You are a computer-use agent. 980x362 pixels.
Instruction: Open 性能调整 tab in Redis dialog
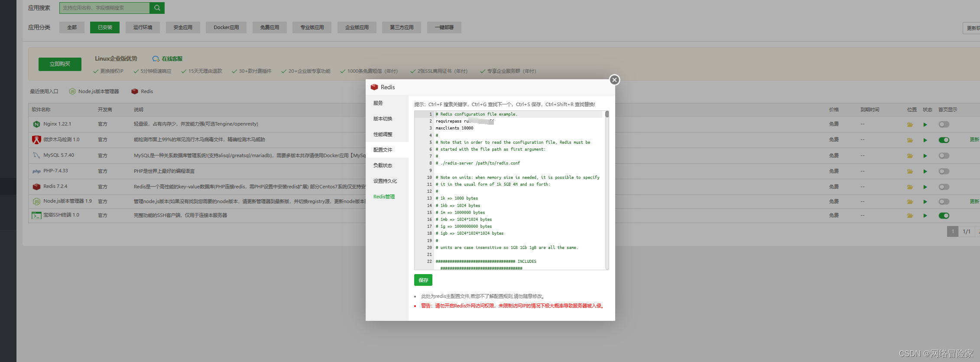(x=387, y=134)
